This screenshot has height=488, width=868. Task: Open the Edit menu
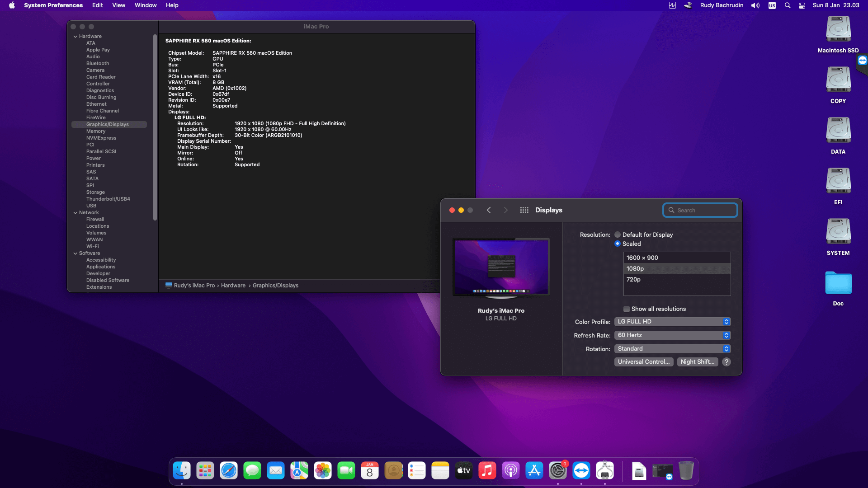98,5
